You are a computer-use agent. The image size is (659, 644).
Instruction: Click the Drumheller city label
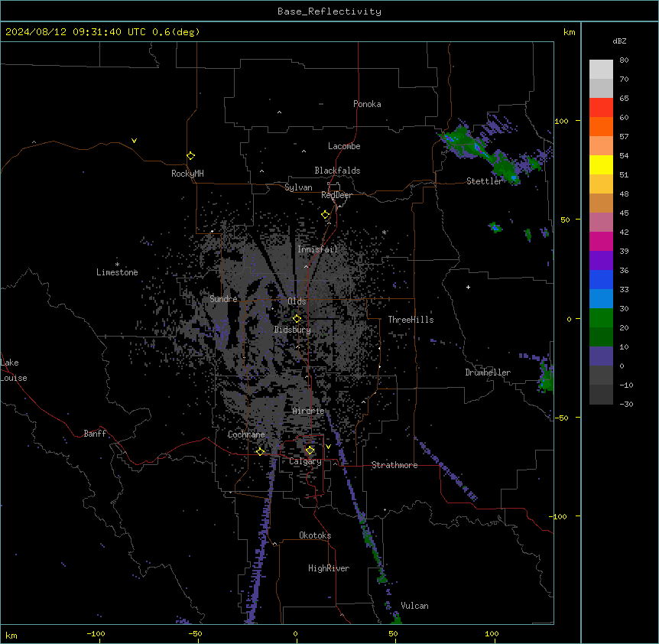coord(488,372)
